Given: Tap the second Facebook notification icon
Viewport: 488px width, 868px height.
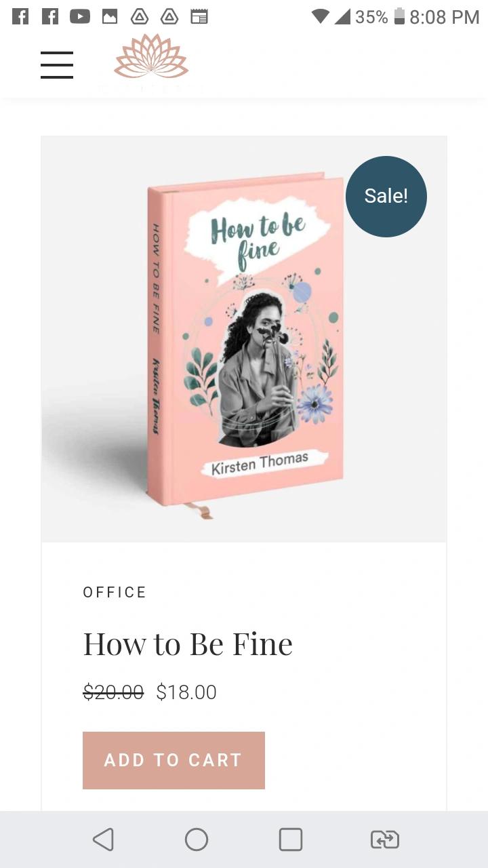Looking at the screenshot, I should pyautogui.click(x=50, y=16).
